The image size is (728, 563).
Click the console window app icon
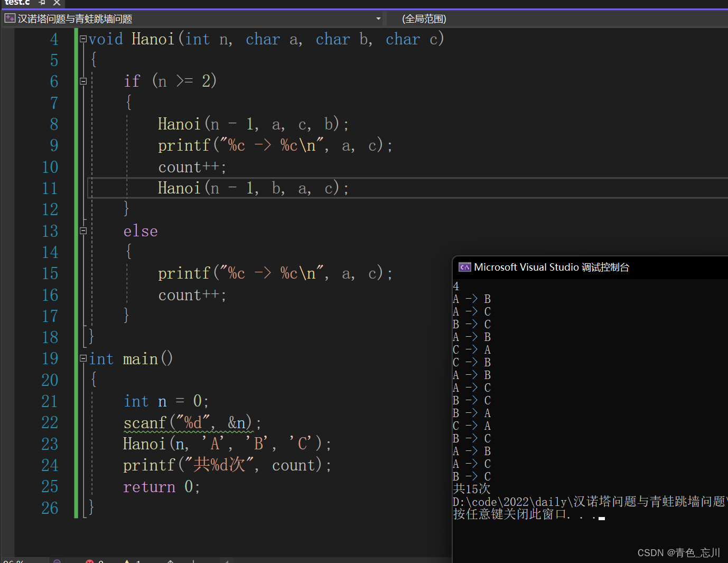[464, 267]
